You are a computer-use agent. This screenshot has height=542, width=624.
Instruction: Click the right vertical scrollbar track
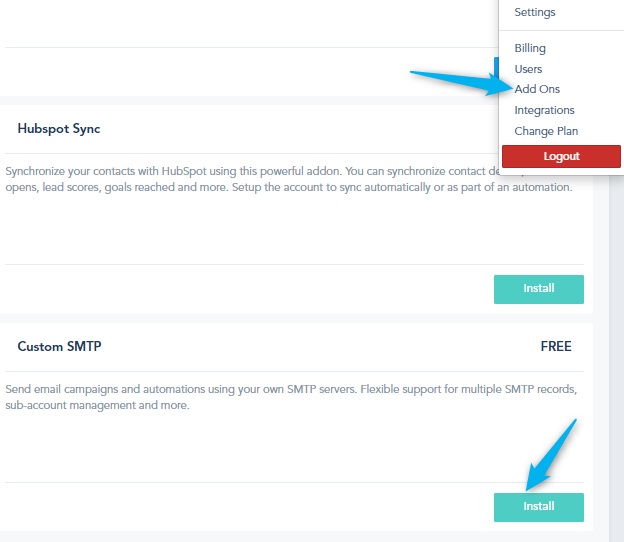pyautogui.click(x=617, y=350)
